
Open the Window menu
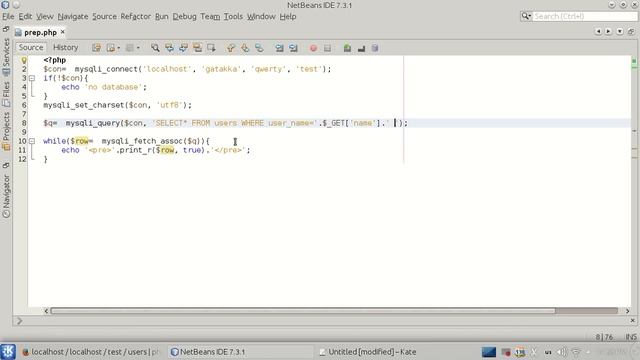tap(261, 16)
